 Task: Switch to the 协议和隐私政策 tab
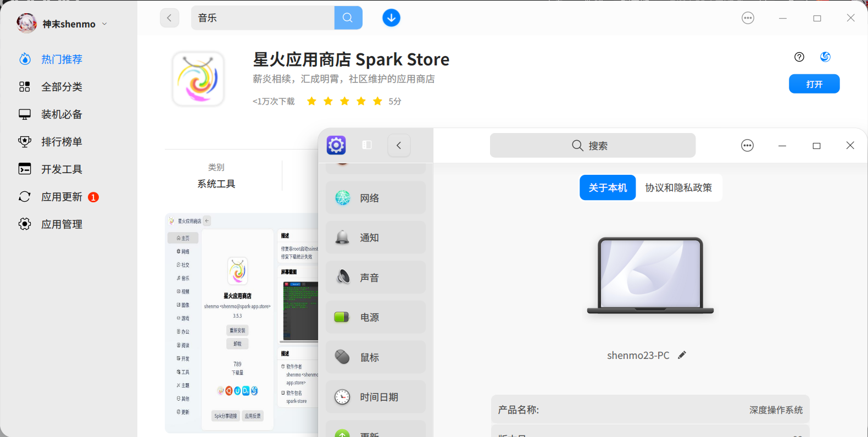click(678, 187)
